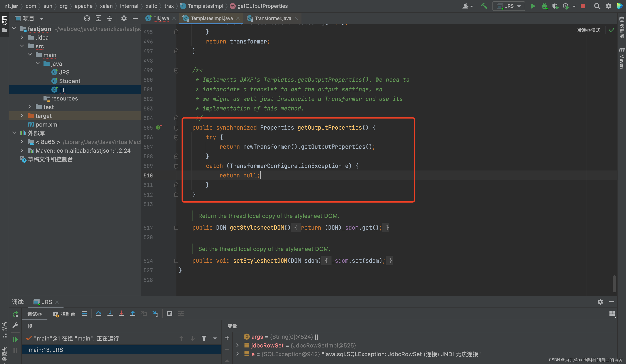Click the user account icon

click(467, 6)
